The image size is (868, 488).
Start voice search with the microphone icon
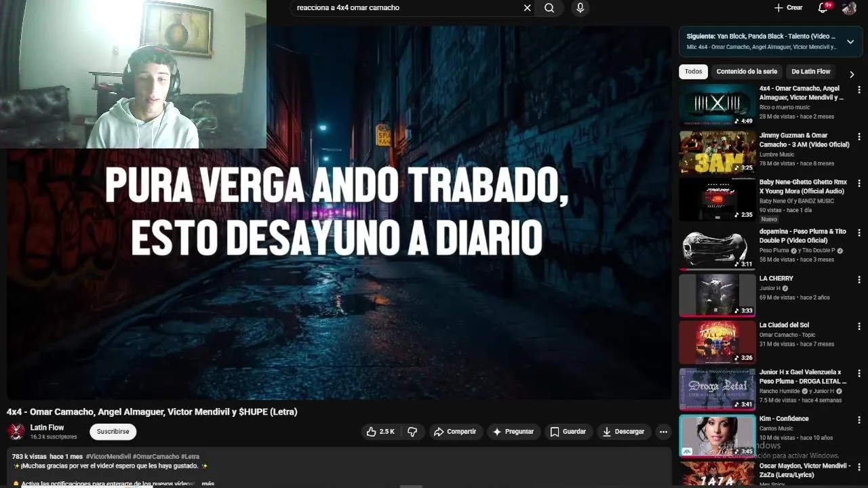click(x=580, y=8)
